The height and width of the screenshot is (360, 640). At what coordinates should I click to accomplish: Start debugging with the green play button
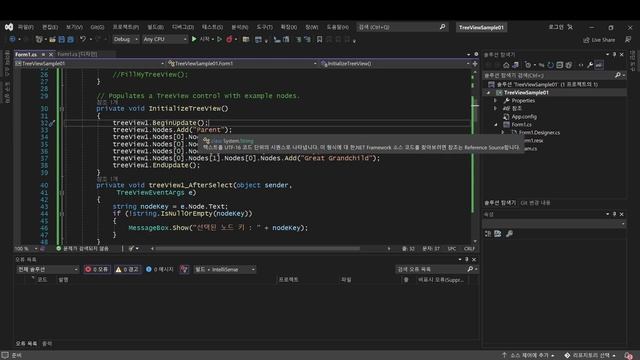point(194,39)
